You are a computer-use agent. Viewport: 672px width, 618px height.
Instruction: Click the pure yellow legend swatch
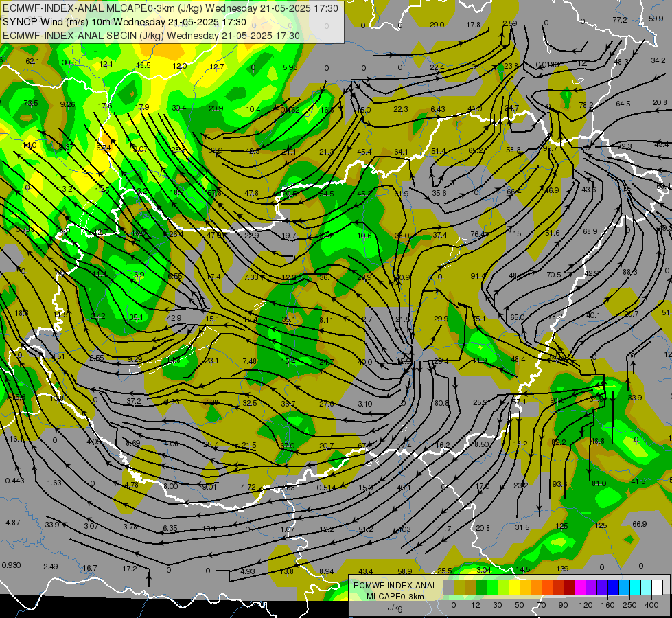(x=515, y=587)
